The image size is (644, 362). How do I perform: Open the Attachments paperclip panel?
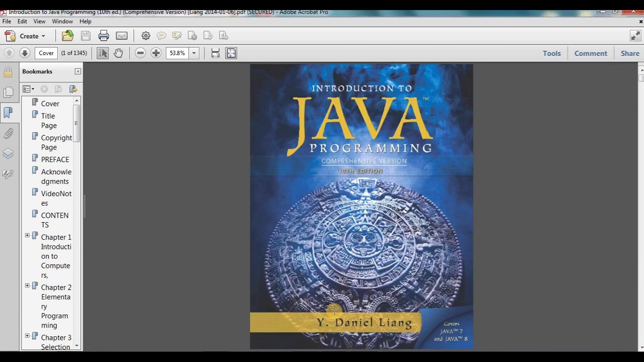point(8,134)
